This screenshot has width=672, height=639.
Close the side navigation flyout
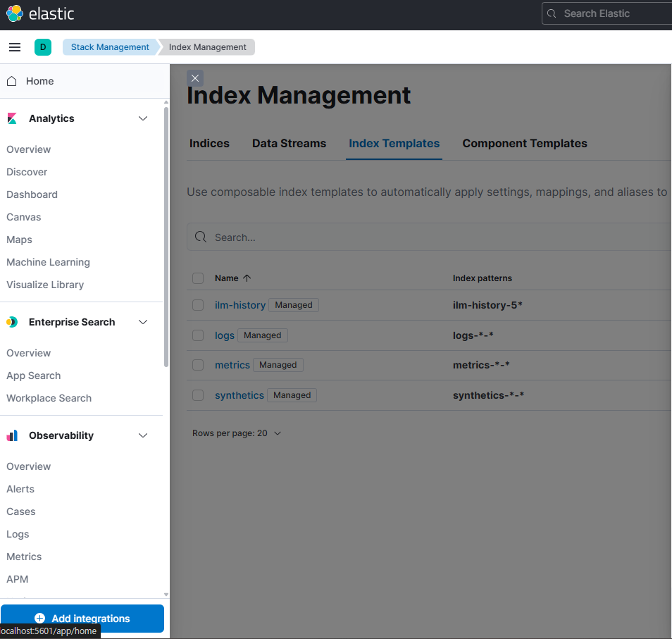(x=195, y=78)
